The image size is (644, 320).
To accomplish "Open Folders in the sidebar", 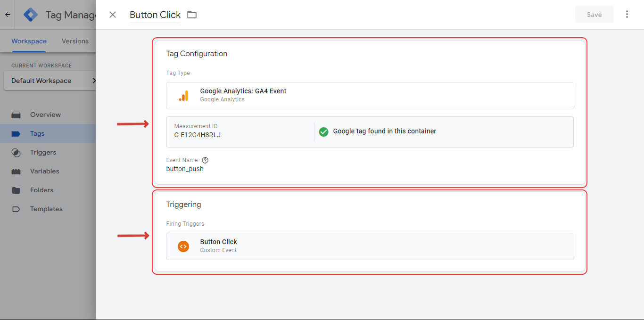I will tap(48, 190).
